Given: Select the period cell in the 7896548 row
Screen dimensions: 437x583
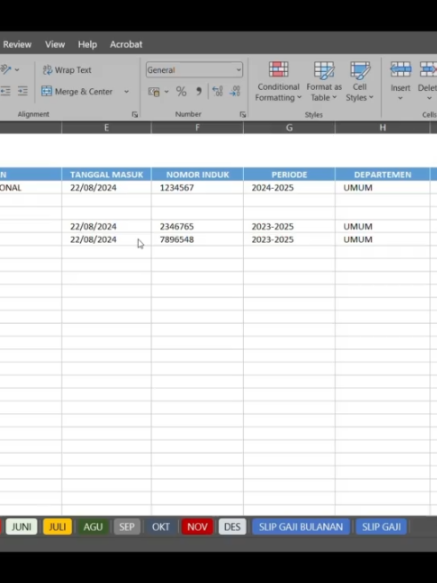Looking at the screenshot, I should (x=289, y=239).
